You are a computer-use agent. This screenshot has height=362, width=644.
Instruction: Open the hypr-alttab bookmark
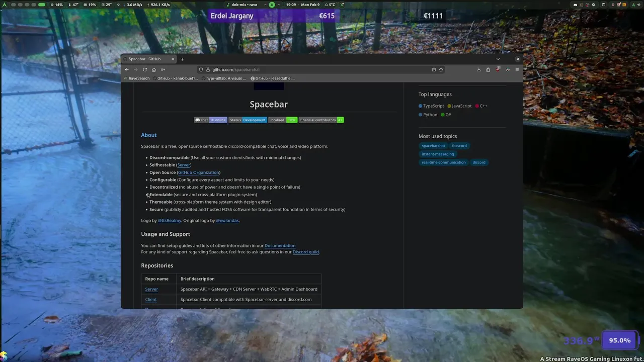[224, 78]
